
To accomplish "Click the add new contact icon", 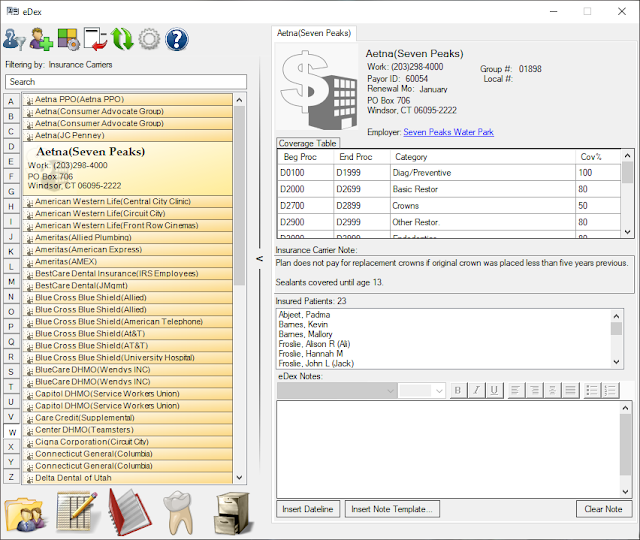I will pos(41,39).
